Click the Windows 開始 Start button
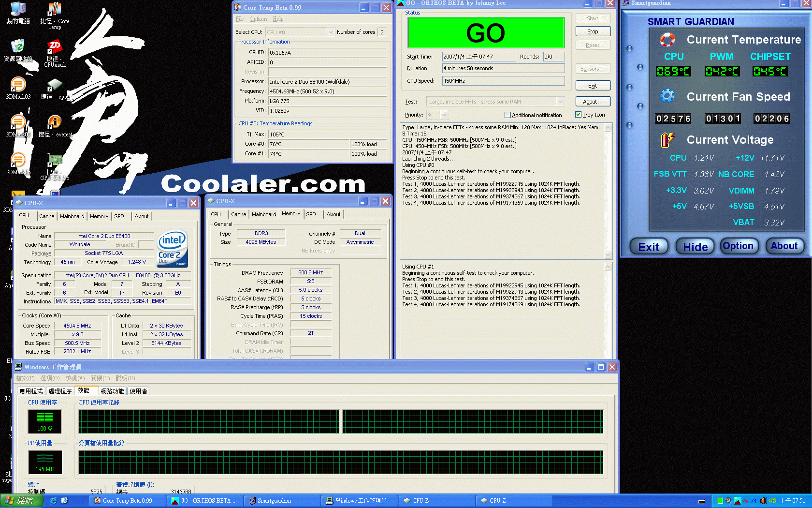Screen dimensions: 812x508 [21, 501]
